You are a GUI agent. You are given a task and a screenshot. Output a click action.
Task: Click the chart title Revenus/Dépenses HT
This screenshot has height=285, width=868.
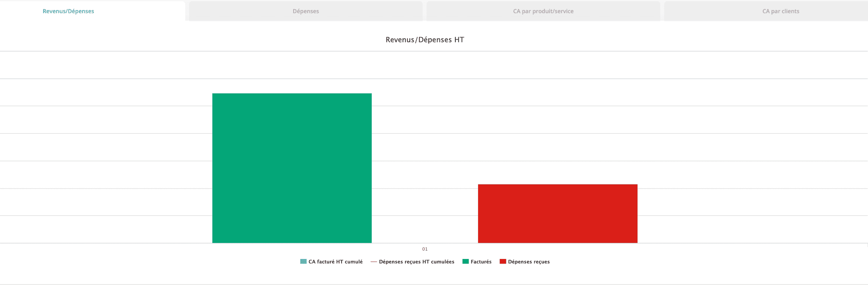425,40
